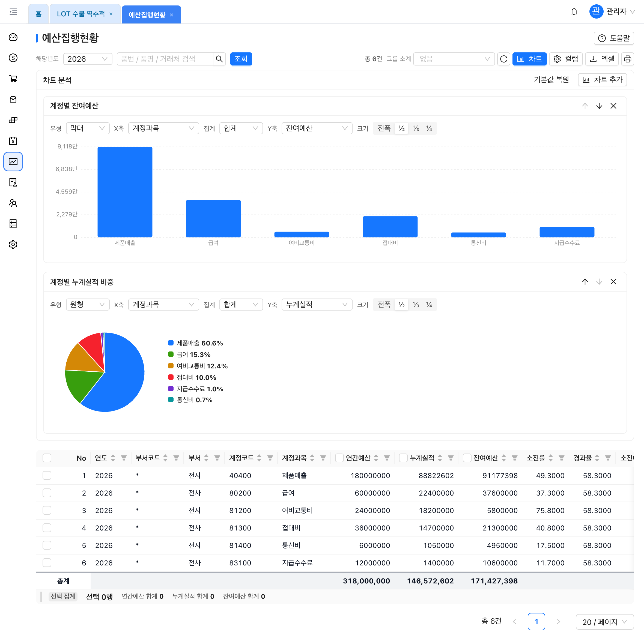Click the 조회 search button
The height and width of the screenshot is (644, 644).
[x=241, y=59]
